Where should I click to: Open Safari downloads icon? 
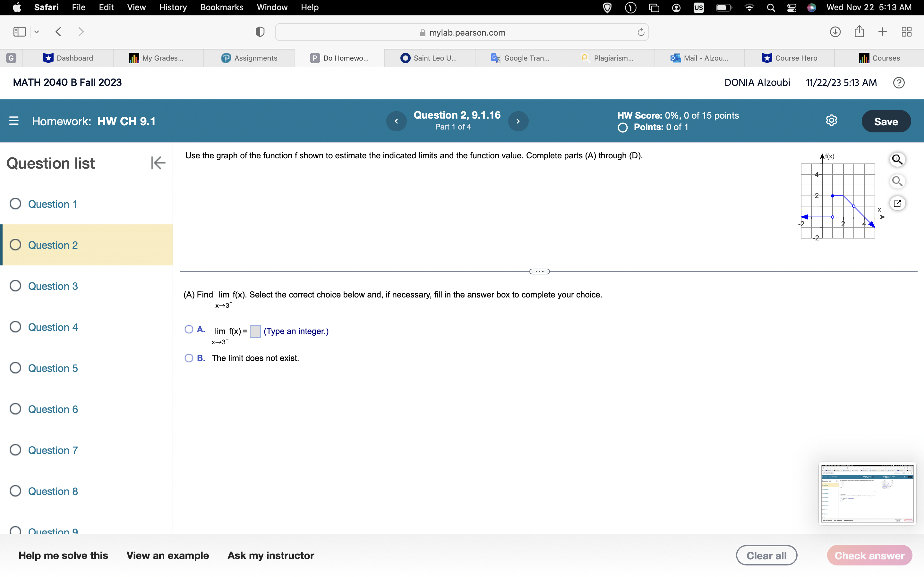pyautogui.click(x=835, y=32)
